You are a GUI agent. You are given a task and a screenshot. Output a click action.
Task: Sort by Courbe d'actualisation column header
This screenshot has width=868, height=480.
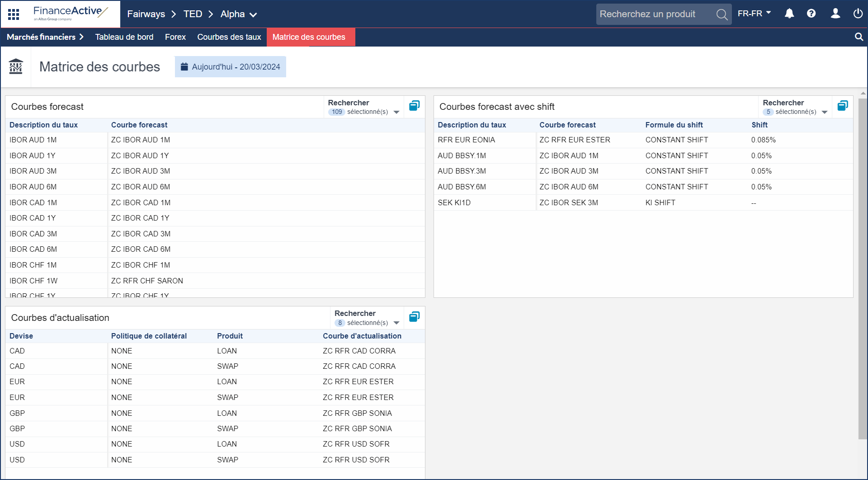(362, 336)
